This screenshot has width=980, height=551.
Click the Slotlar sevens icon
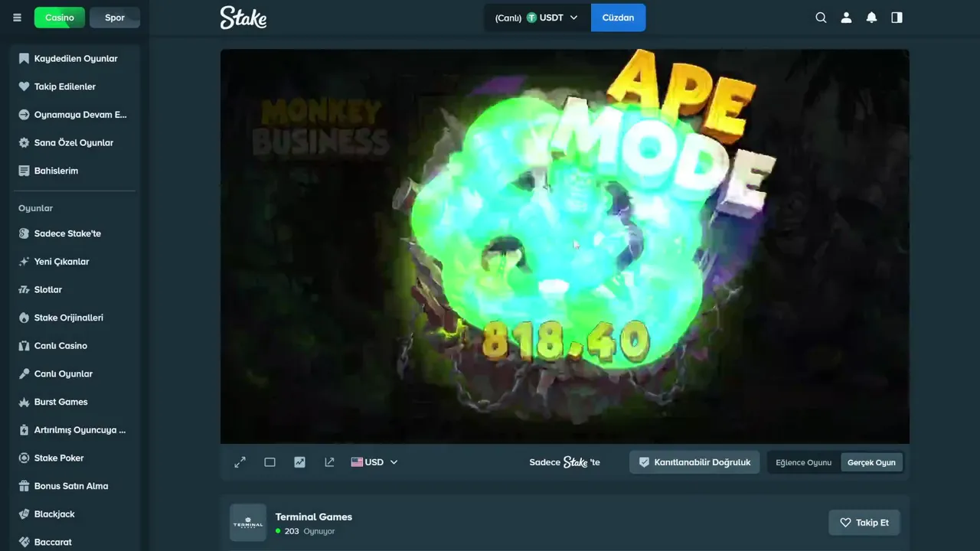[x=24, y=289]
